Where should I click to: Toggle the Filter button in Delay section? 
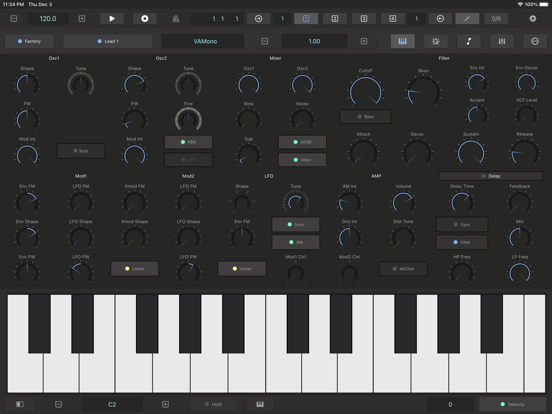tap(462, 242)
